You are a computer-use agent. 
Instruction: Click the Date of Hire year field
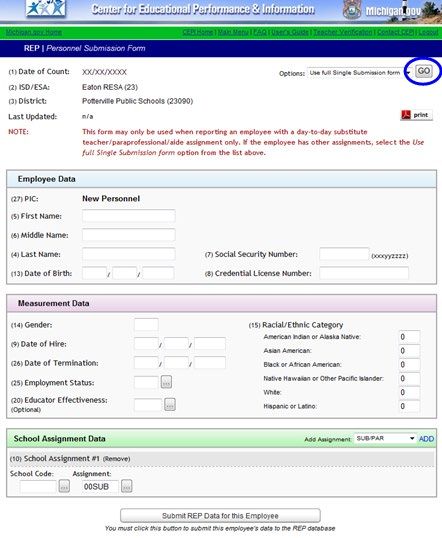tap(210, 344)
